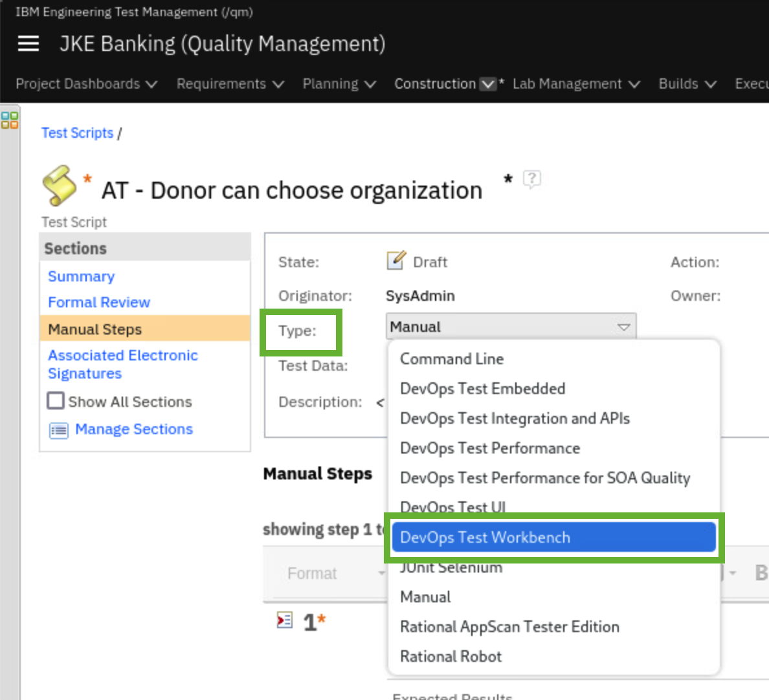This screenshot has width=769, height=700.
Task: Click the script title text field
Action: [x=291, y=191]
